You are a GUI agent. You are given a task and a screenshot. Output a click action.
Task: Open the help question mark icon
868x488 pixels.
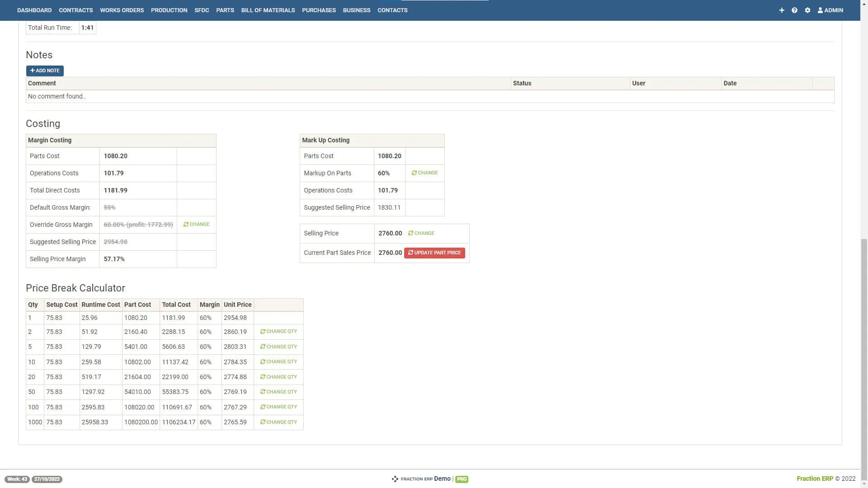[794, 10]
